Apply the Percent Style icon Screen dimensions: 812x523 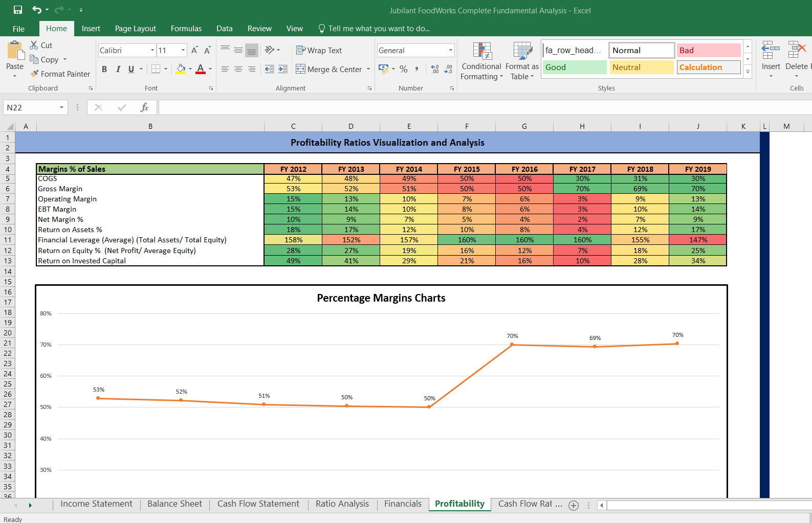click(404, 69)
